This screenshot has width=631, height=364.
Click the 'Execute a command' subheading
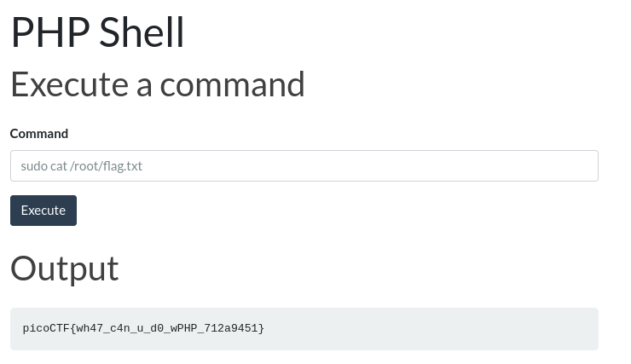pos(158,84)
